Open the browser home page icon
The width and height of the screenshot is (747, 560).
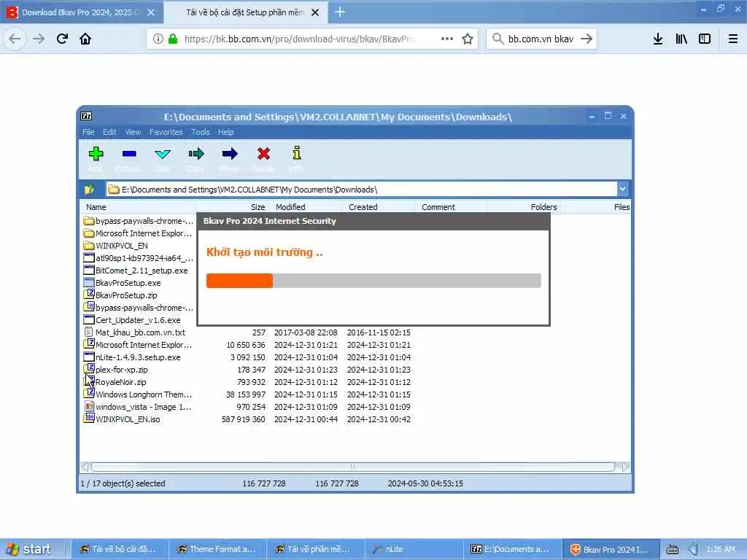click(x=85, y=39)
